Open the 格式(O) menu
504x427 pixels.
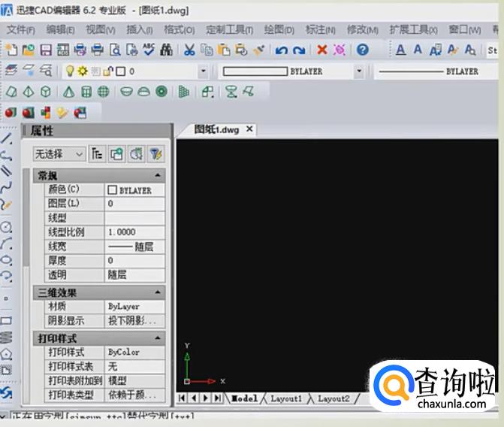point(180,29)
